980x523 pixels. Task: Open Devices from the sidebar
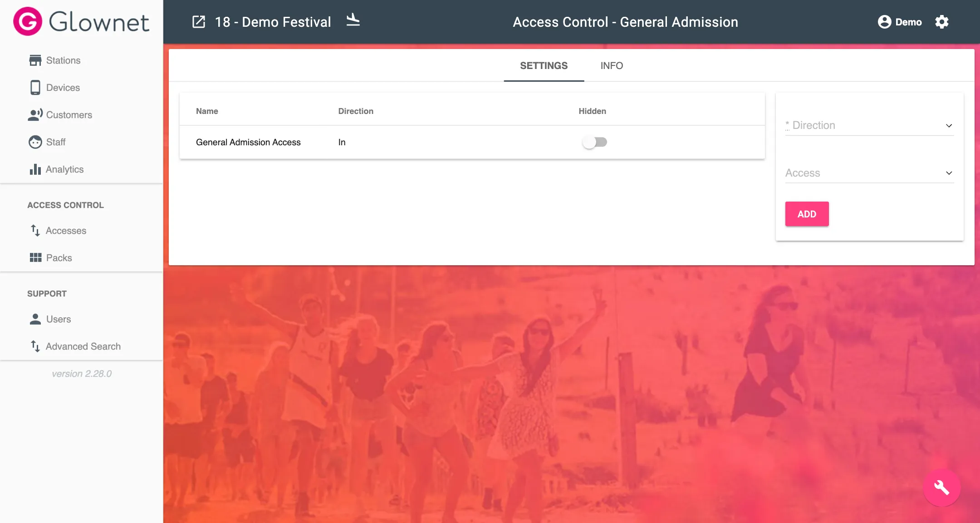[x=63, y=88]
